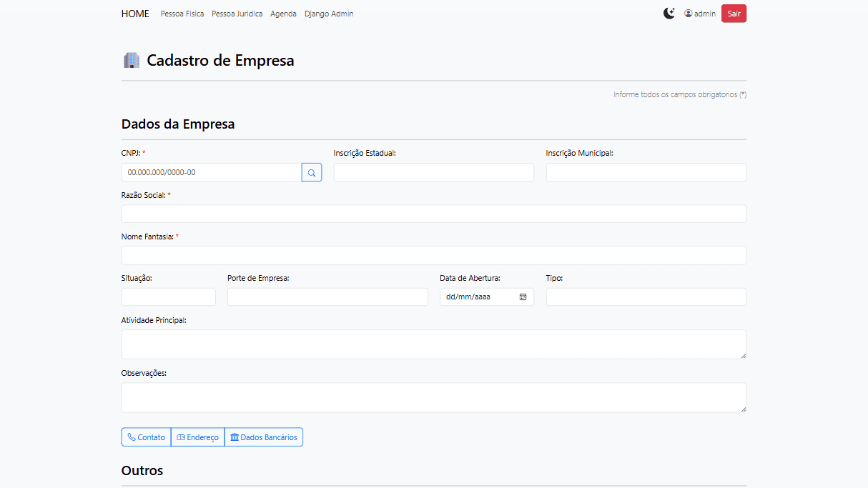Toggle dark mode moon icon
This screenshot has height=488, width=868.
[x=669, y=14]
